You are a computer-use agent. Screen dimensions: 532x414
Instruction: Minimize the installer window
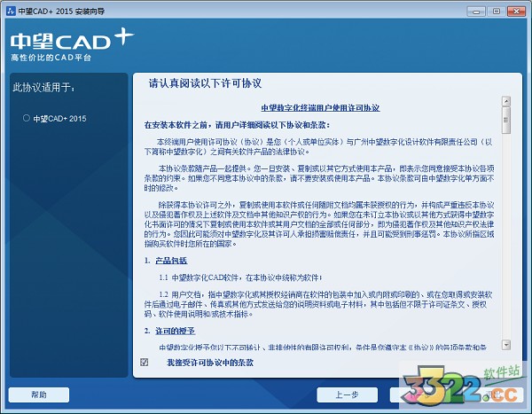[x=476, y=12]
